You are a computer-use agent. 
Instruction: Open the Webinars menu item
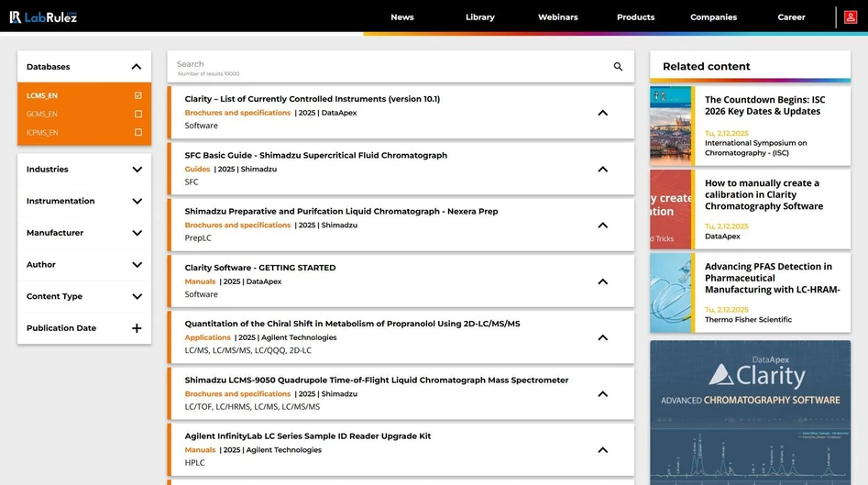pos(557,17)
